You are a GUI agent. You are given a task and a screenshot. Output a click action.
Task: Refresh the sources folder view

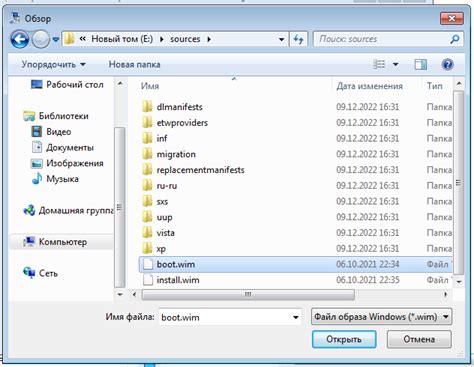(298, 39)
